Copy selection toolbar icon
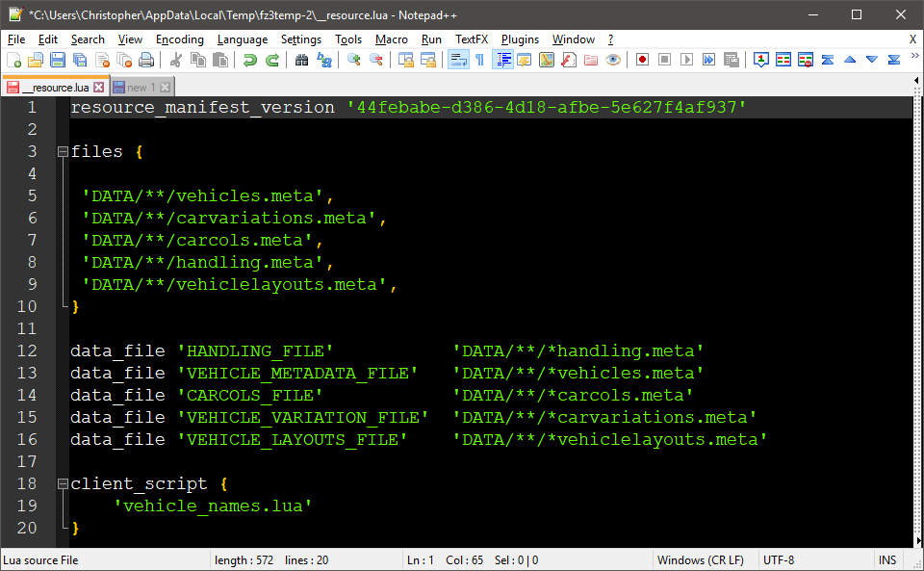 (198, 60)
